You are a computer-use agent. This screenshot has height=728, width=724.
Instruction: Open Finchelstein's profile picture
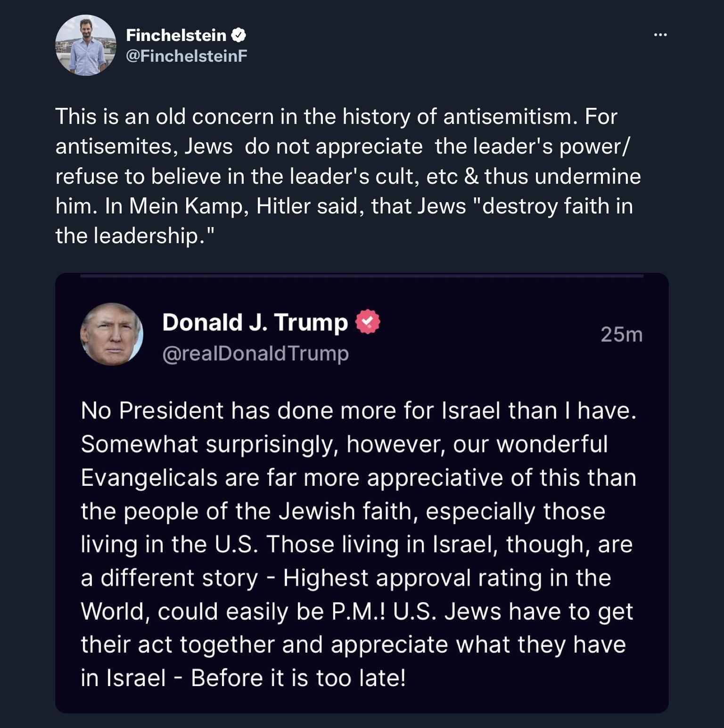pos(85,45)
